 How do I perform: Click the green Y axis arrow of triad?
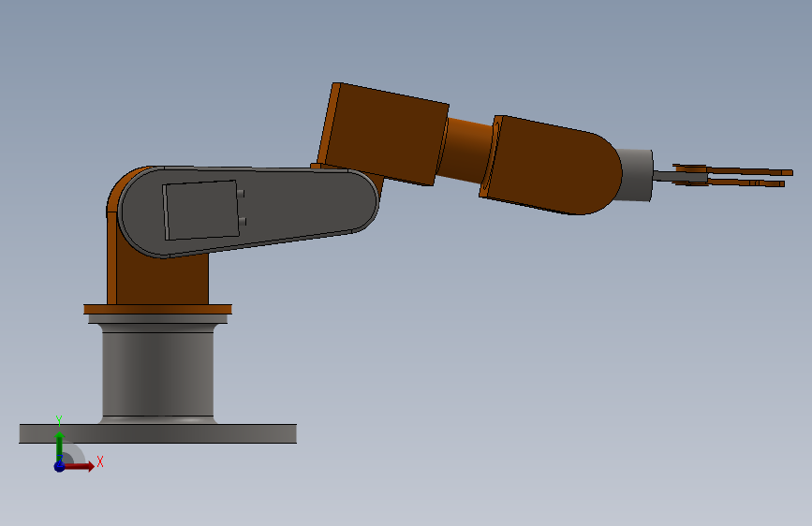[x=60, y=445]
